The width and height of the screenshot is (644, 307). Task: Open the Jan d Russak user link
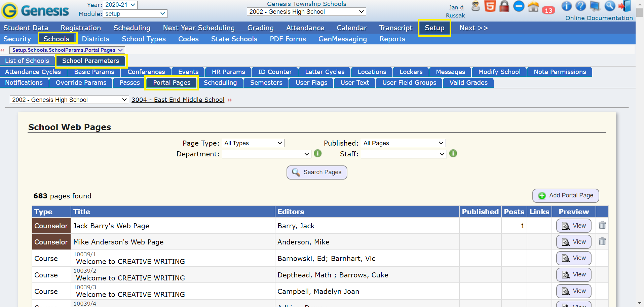(x=456, y=11)
